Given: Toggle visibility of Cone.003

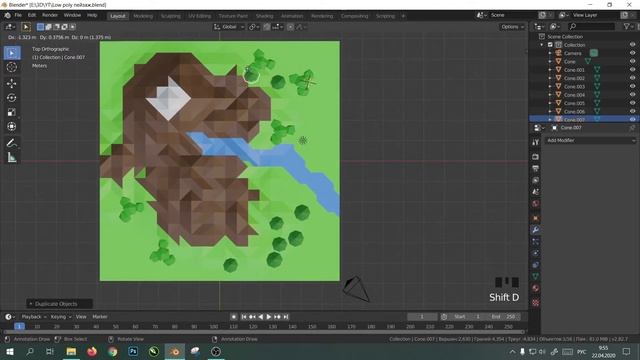Looking at the screenshot, I should [x=632, y=87].
